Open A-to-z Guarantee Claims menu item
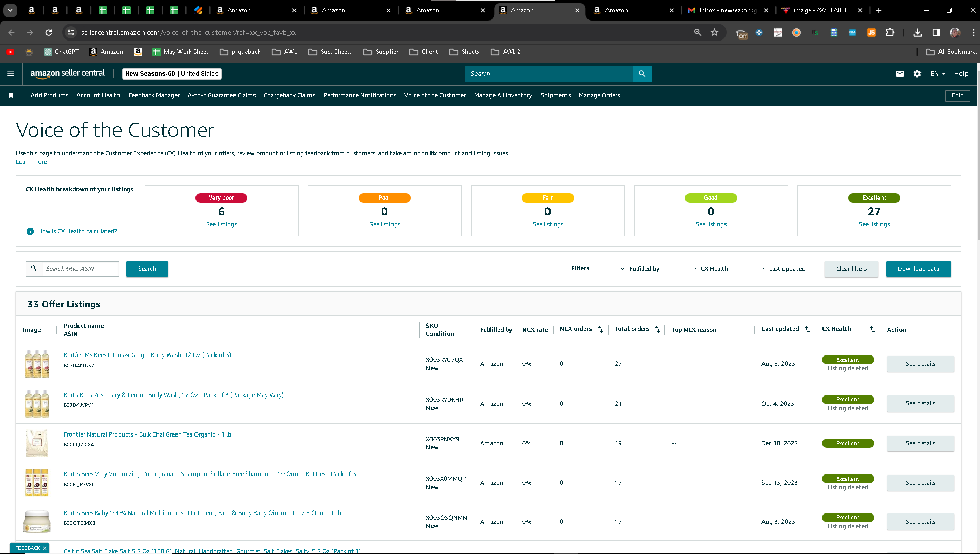Viewport: 980px width, 554px height. coord(222,95)
